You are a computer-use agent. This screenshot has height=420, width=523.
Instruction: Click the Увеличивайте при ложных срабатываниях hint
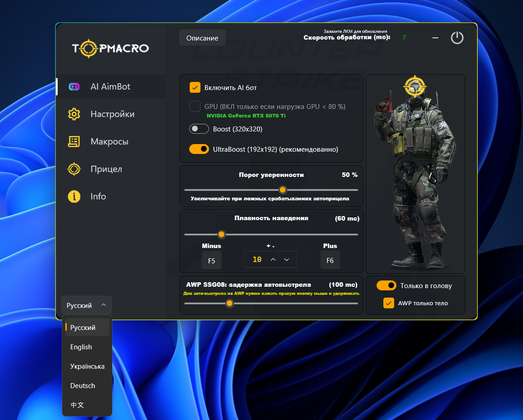pos(270,199)
